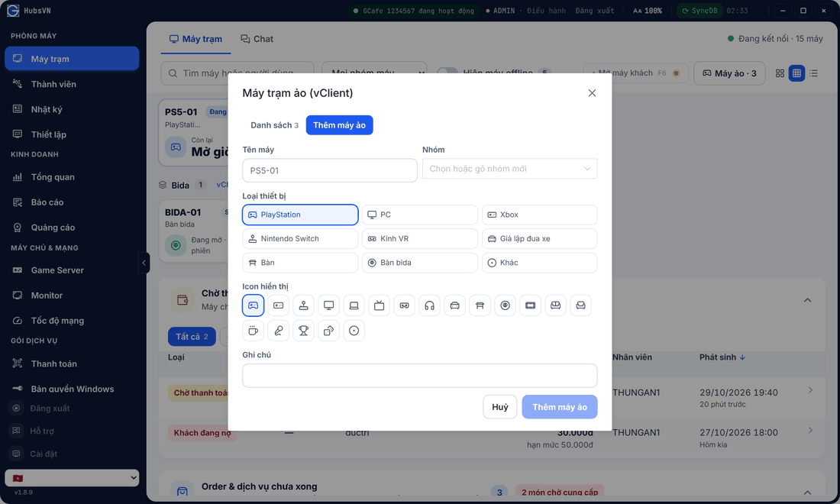The image size is (840, 504).
Task: Switch to the Danh sách tab
Action: 274,125
